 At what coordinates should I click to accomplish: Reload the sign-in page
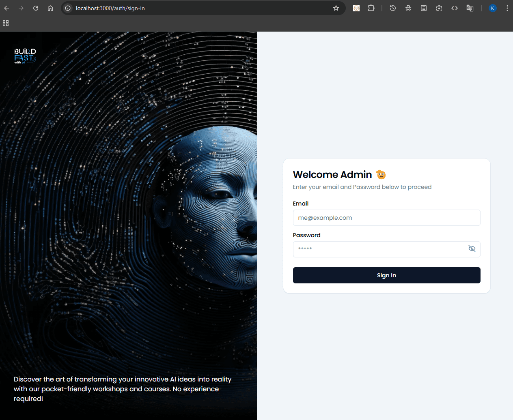(x=36, y=8)
